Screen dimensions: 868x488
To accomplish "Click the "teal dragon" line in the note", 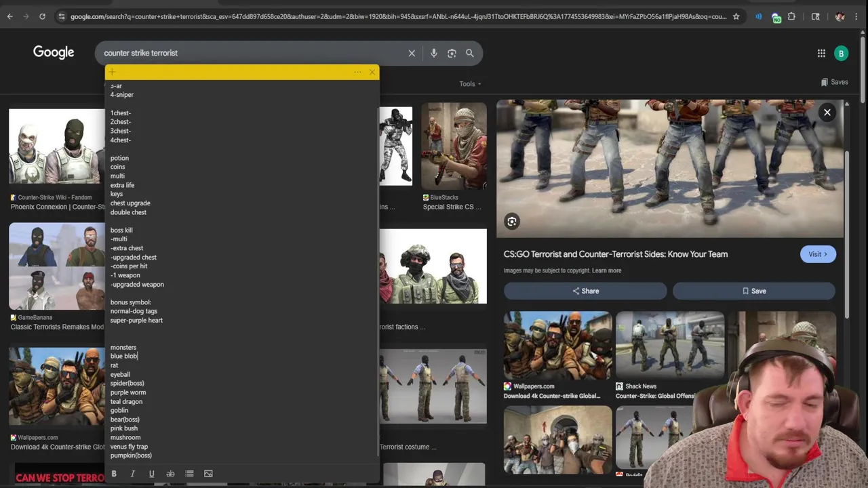I will pos(126,401).
